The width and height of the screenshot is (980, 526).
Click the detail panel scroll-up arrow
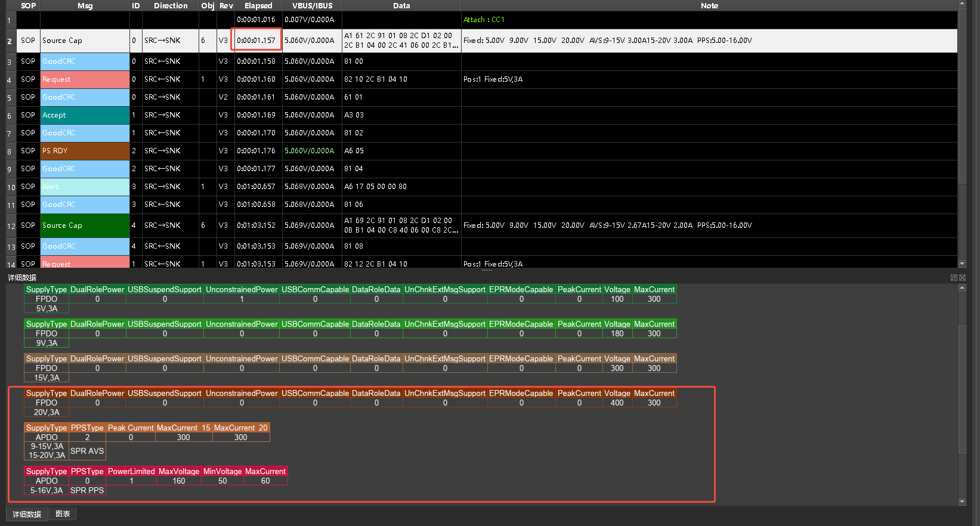[x=962, y=288]
